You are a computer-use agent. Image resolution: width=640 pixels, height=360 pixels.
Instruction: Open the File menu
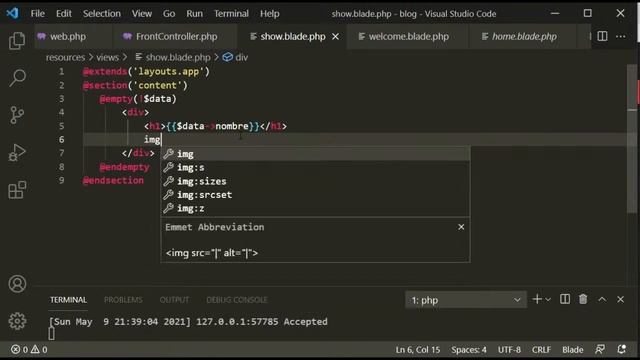(x=38, y=13)
